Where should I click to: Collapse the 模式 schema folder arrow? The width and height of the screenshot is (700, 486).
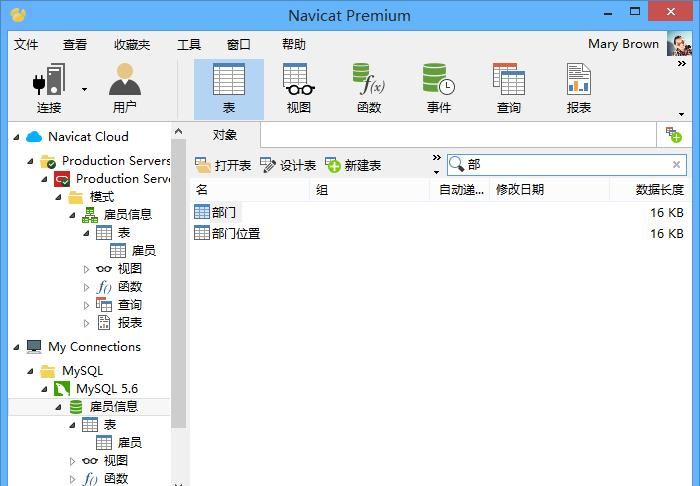click(58, 197)
